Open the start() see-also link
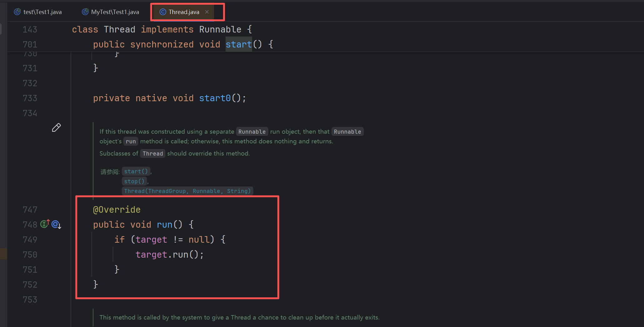 [136, 171]
